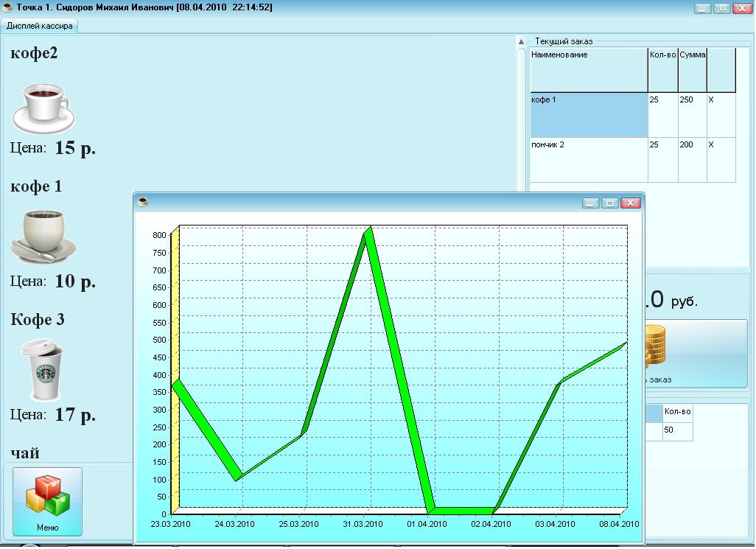Click the Наименование column header

[588, 69]
